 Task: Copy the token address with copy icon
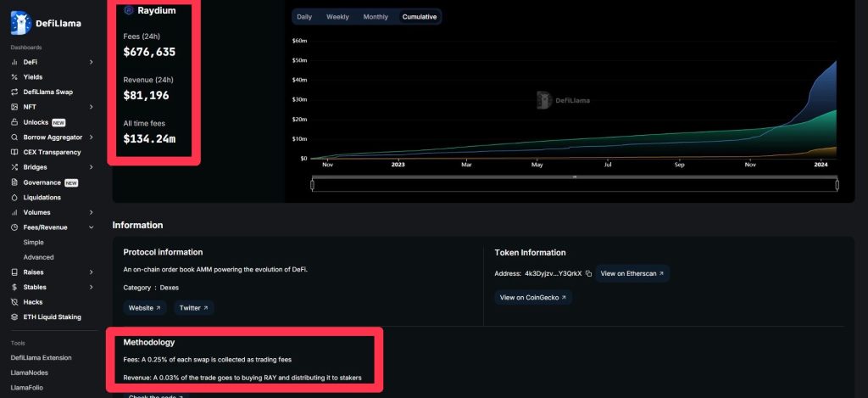(588, 273)
